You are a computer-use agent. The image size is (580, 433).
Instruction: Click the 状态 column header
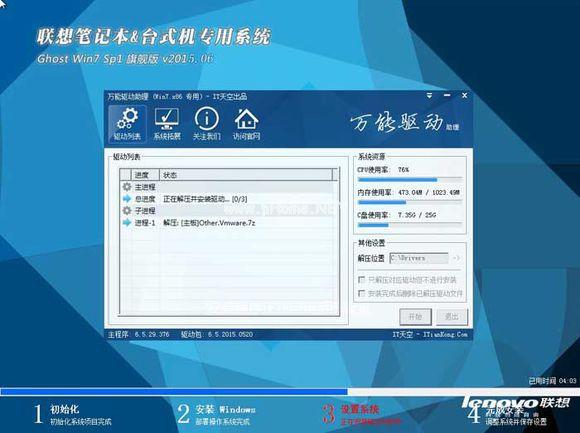coord(246,175)
